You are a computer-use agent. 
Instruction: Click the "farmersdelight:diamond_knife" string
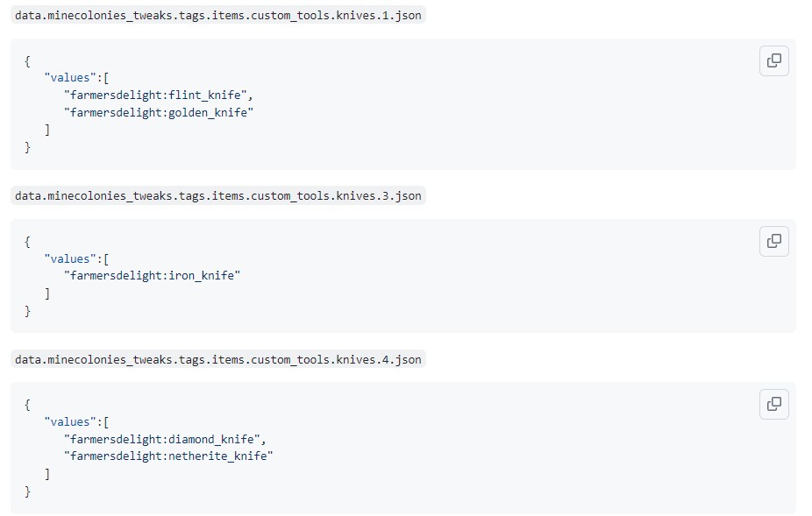pyautogui.click(x=164, y=439)
